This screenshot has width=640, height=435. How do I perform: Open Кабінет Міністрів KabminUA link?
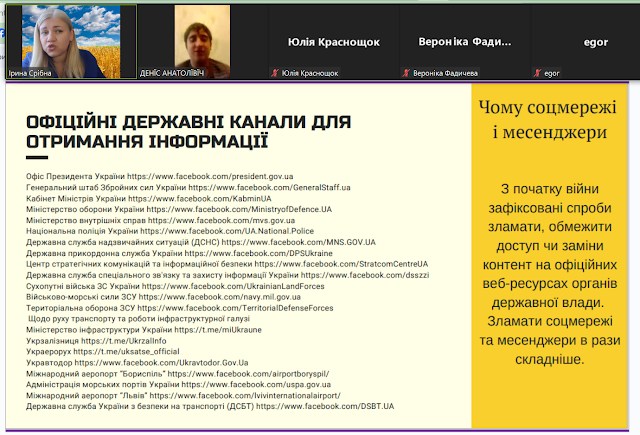coord(200,198)
